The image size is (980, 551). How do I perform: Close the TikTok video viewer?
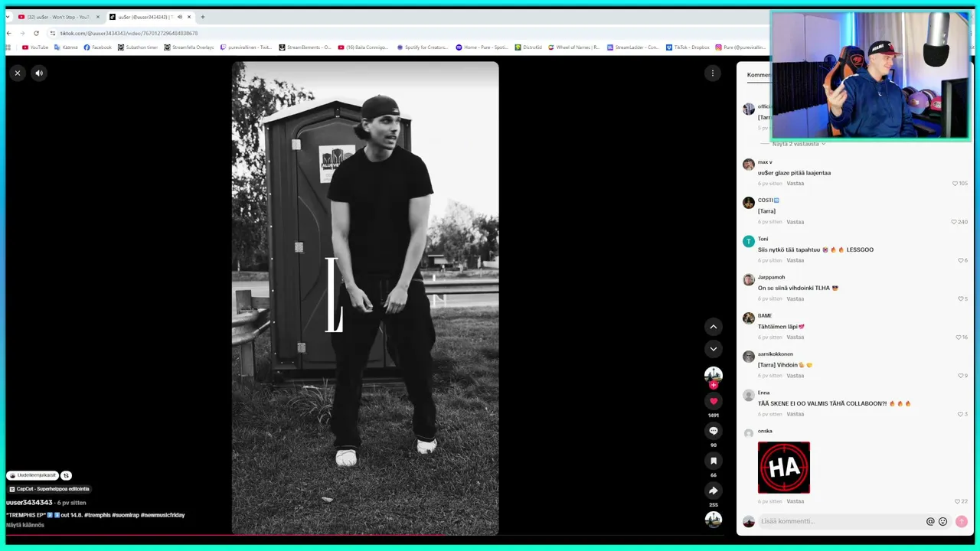[18, 73]
